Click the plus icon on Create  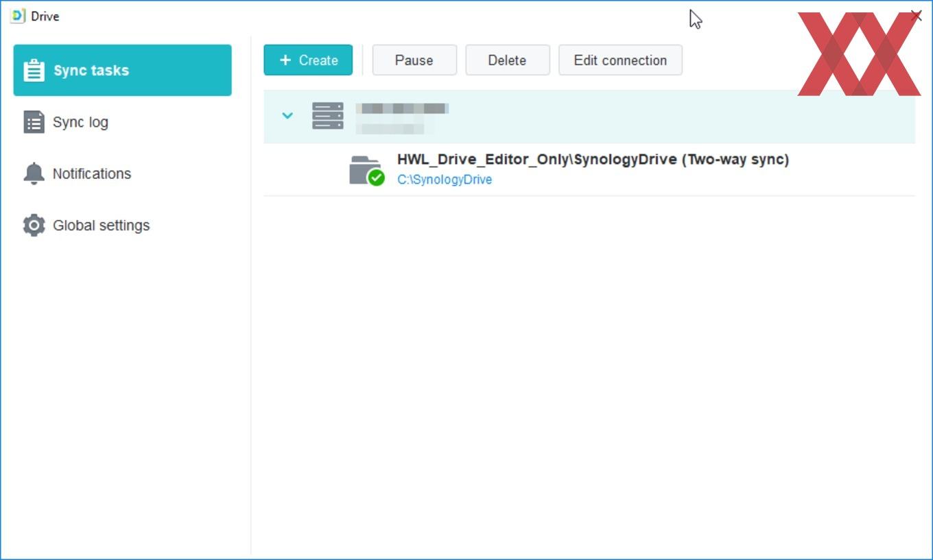tap(285, 60)
